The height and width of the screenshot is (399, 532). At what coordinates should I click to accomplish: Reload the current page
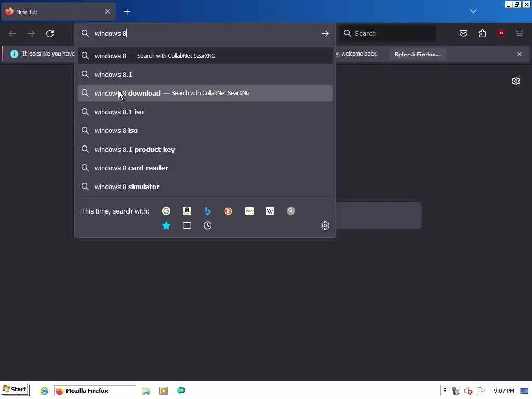[x=50, y=34]
